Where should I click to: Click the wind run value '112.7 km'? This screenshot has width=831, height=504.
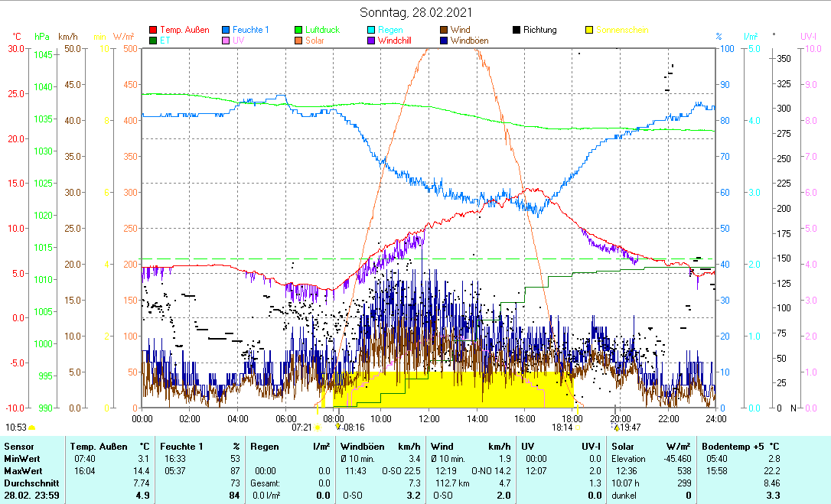[452, 483]
